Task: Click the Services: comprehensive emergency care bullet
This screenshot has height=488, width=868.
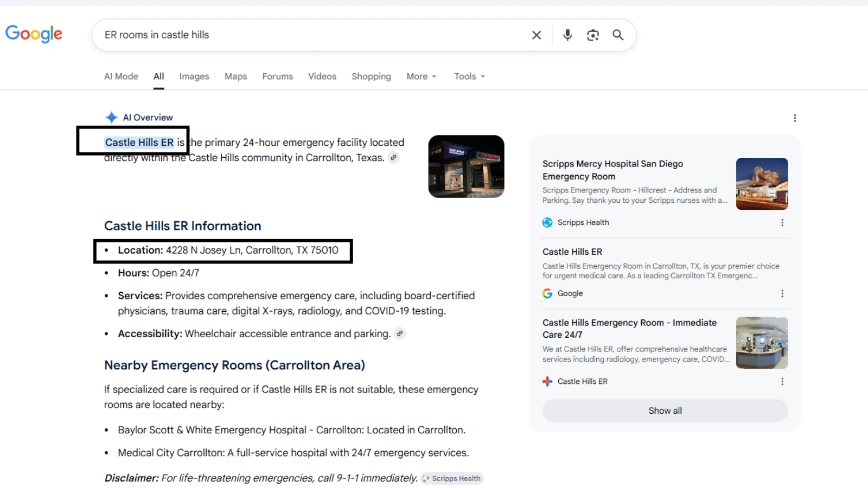Action: pos(296,303)
